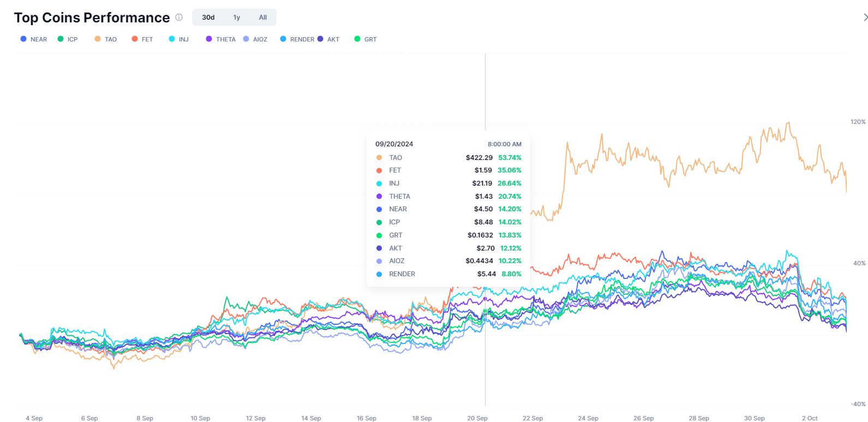Toggle AIOZ series visibility
868x422 pixels.
pyautogui.click(x=255, y=39)
